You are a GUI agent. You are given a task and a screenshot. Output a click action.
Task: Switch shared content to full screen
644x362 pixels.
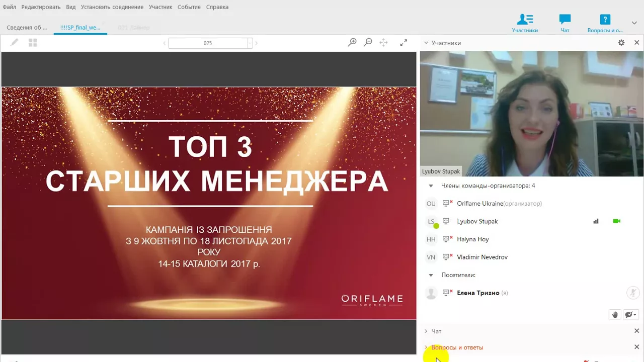click(x=404, y=43)
